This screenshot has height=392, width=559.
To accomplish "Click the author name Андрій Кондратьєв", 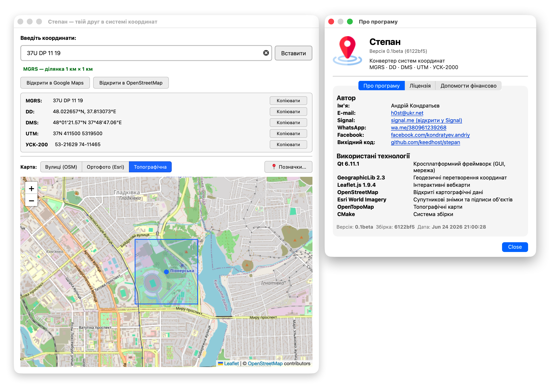I will point(415,105).
